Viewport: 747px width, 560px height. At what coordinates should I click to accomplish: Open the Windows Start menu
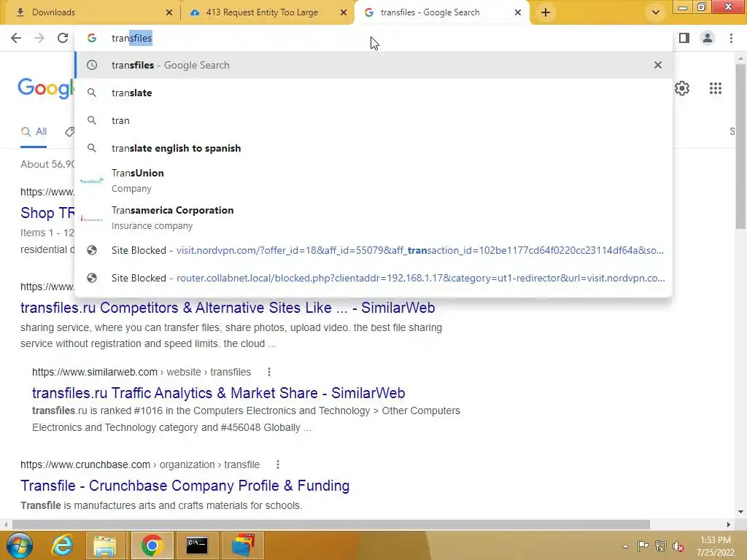tap(19, 545)
